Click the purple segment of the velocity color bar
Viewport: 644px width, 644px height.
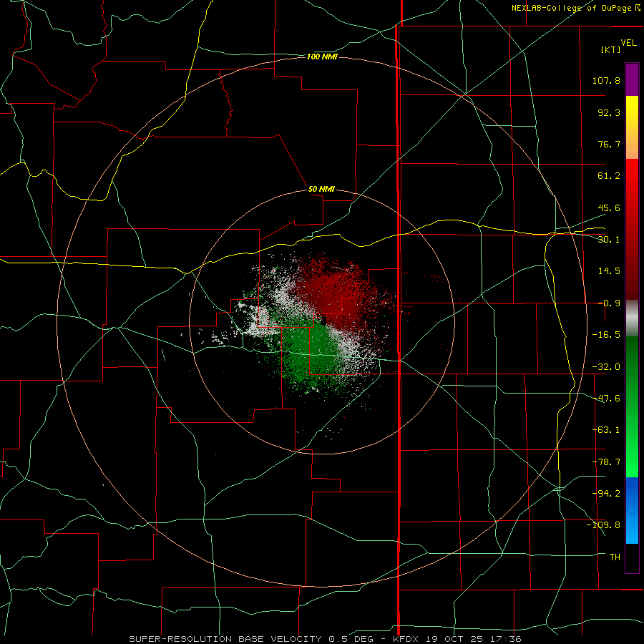tap(632, 79)
